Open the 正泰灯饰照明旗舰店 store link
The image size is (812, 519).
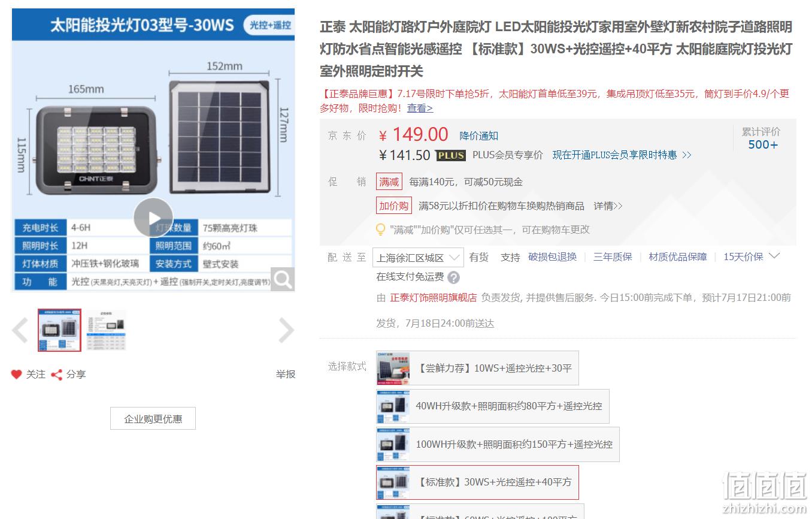(x=434, y=297)
